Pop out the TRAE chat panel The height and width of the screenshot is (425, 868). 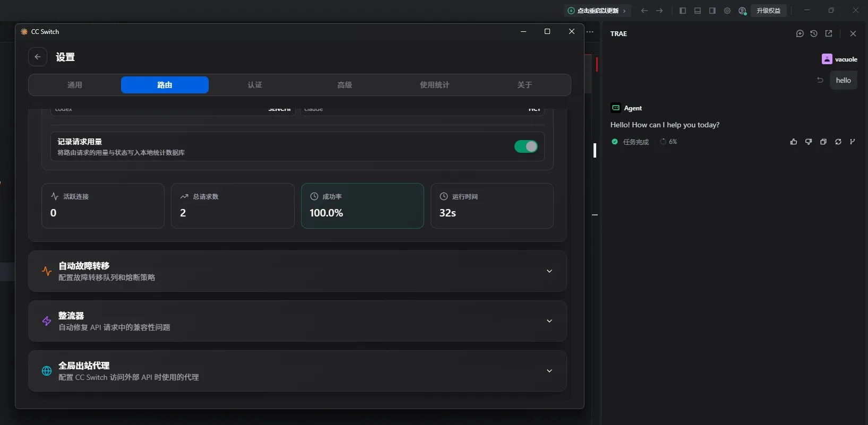click(x=829, y=33)
